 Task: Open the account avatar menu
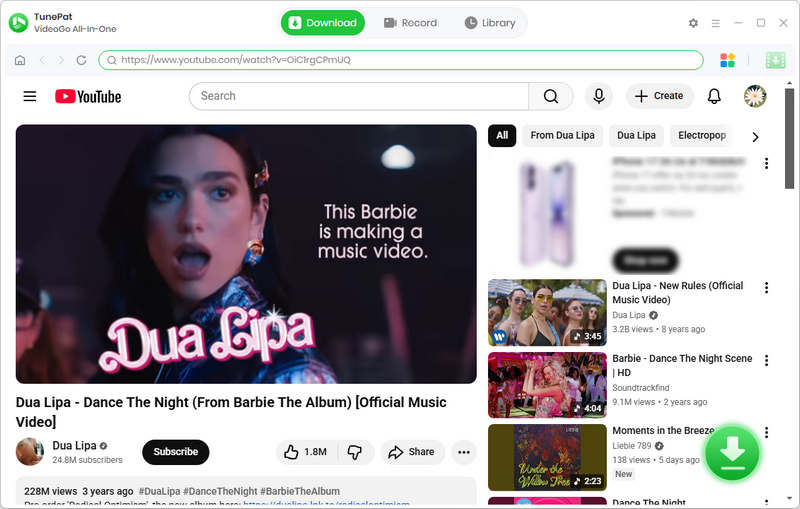(x=755, y=96)
